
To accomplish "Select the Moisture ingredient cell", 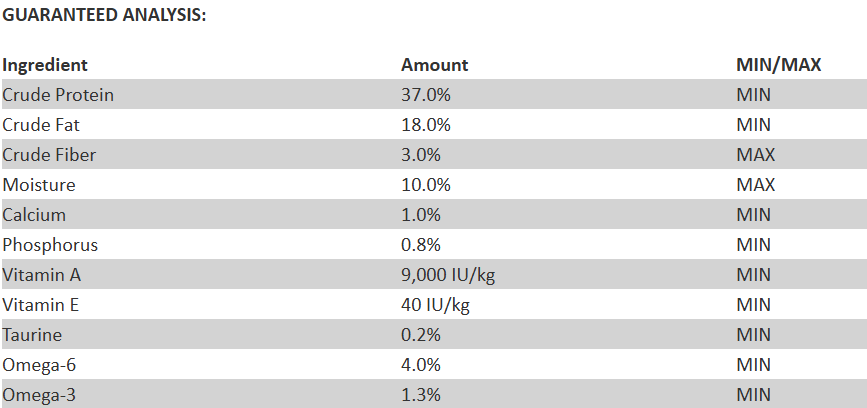I will click(39, 185).
